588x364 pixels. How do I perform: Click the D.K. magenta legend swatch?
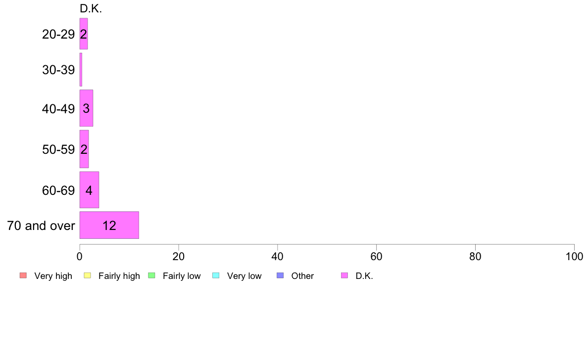point(344,275)
